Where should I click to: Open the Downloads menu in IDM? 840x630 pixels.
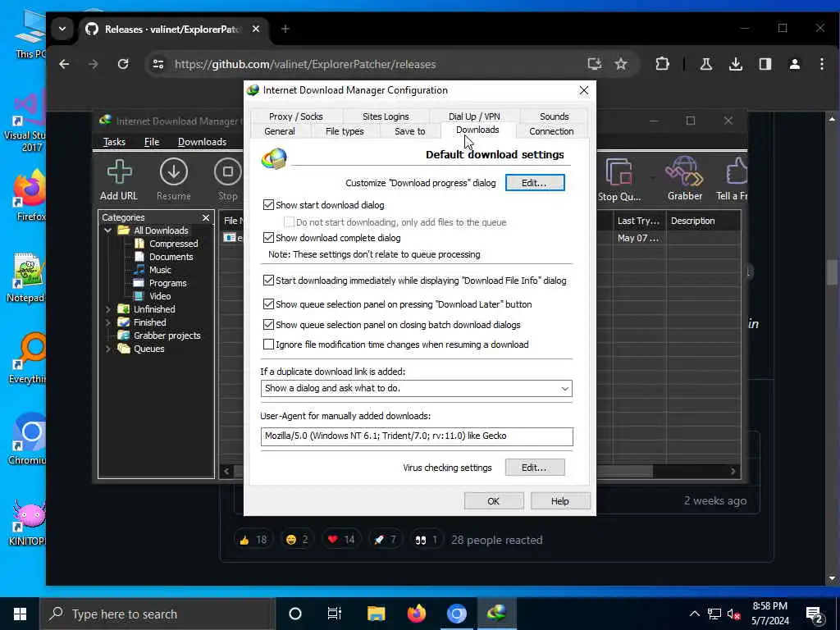[x=202, y=142]
